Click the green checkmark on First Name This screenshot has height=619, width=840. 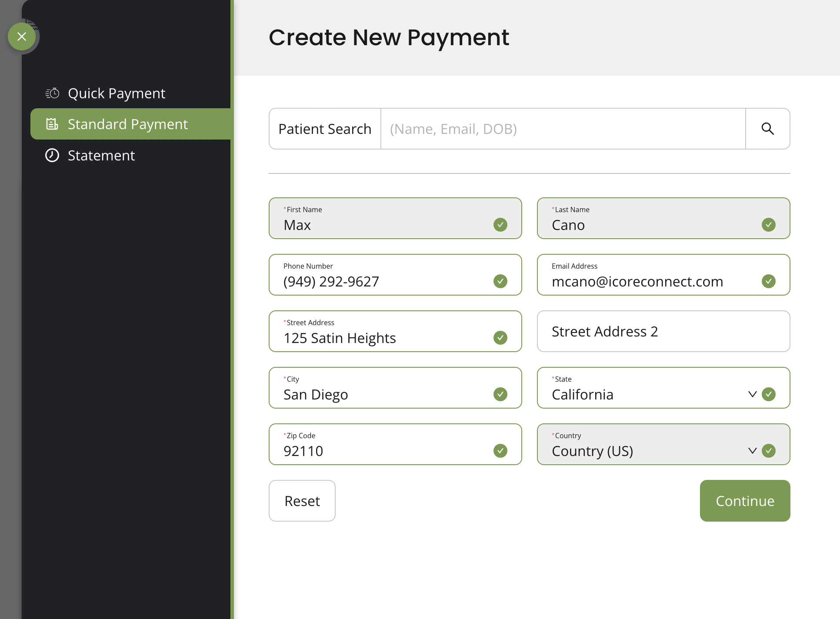500,225
